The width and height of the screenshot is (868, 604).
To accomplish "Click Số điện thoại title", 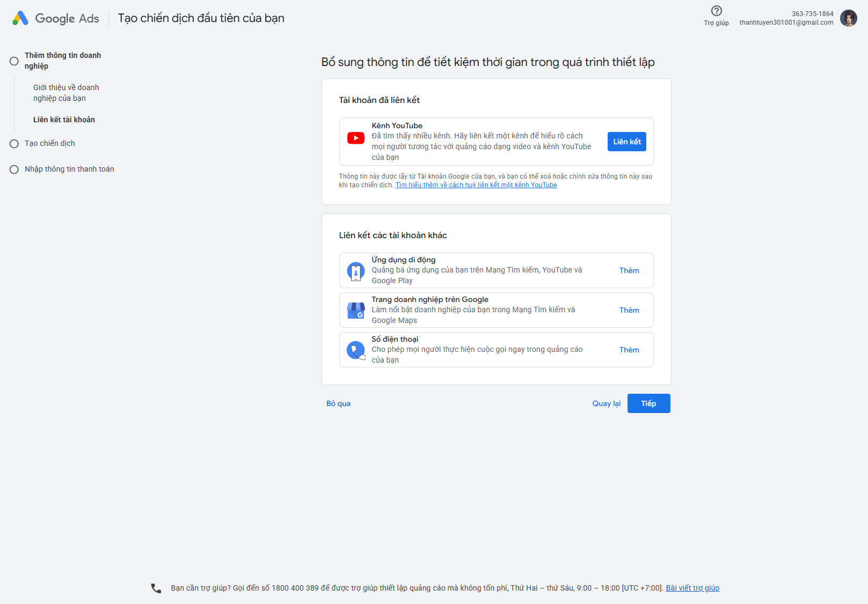I will pyautogui.click(x=395, y=339).
